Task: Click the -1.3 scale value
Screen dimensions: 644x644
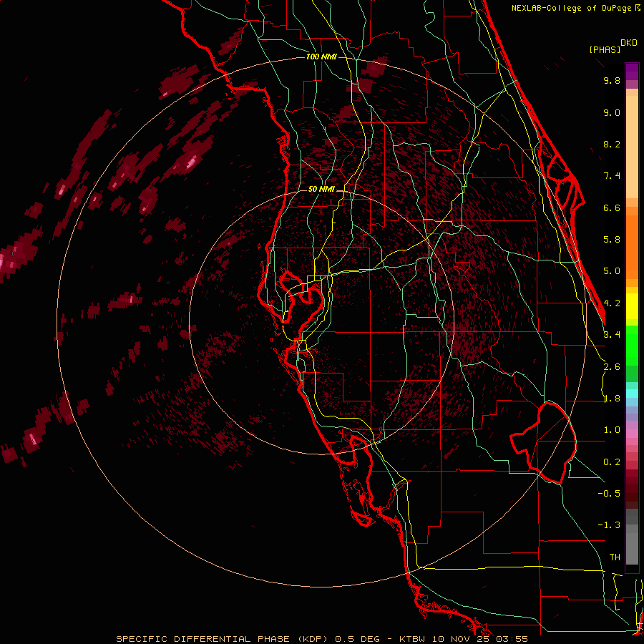Action: (x=609, y=525)
